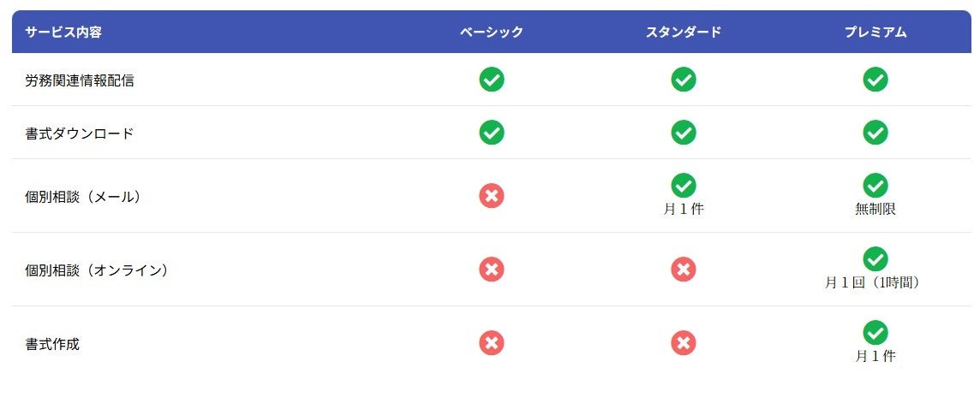Viewport: 980px width, 409px height.
Task: Click the 月１回（1時間） note
Action: pyautogui.click(x=875, y=282)
